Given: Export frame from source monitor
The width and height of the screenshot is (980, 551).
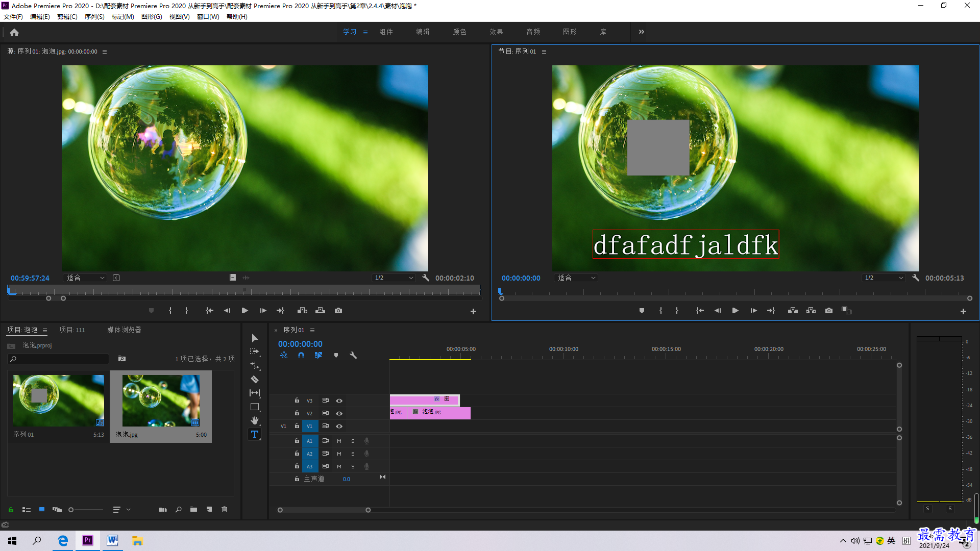Looking at the screenshot, I should [338, 311].
